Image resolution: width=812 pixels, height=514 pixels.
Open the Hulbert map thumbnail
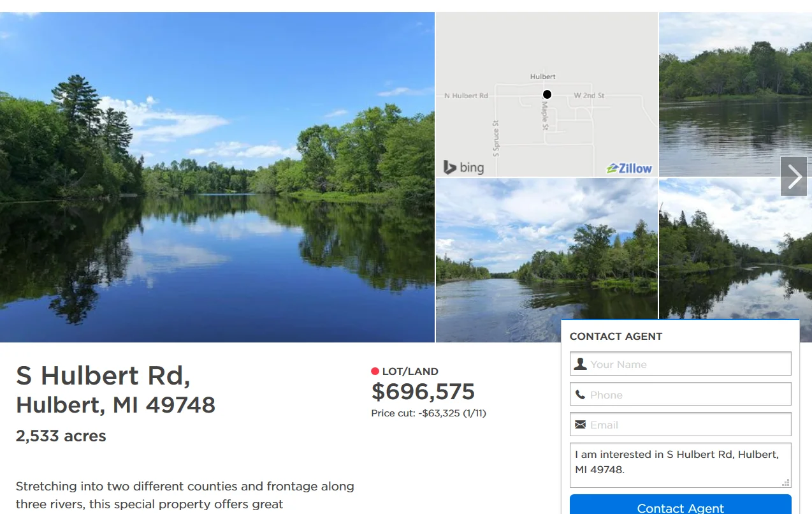(x=547, y=94)
